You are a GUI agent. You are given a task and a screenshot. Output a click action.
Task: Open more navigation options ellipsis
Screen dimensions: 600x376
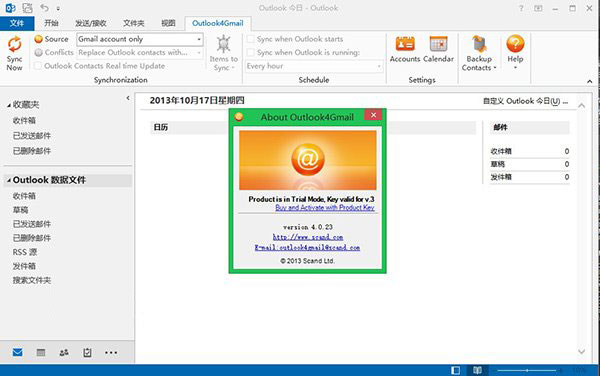[111, 353]
